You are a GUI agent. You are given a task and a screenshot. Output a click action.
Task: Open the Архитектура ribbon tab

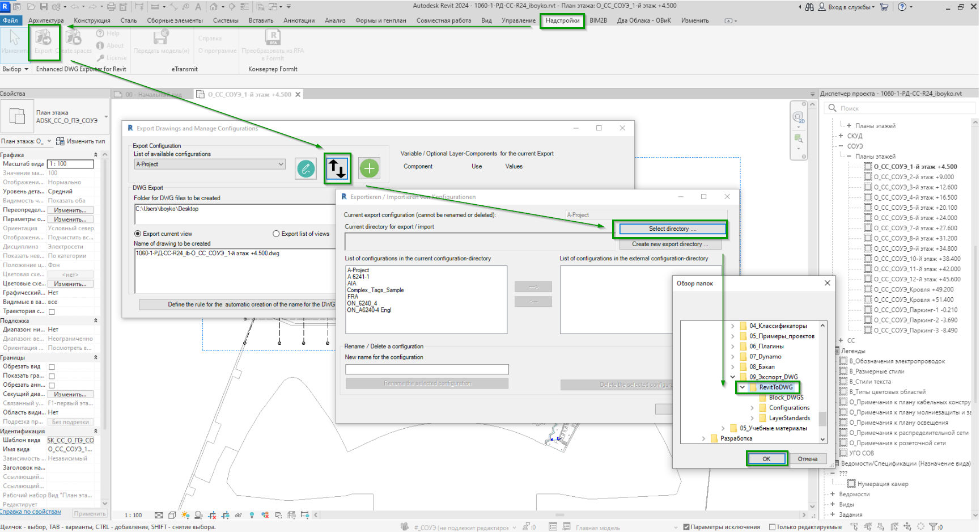coord(46,20)
